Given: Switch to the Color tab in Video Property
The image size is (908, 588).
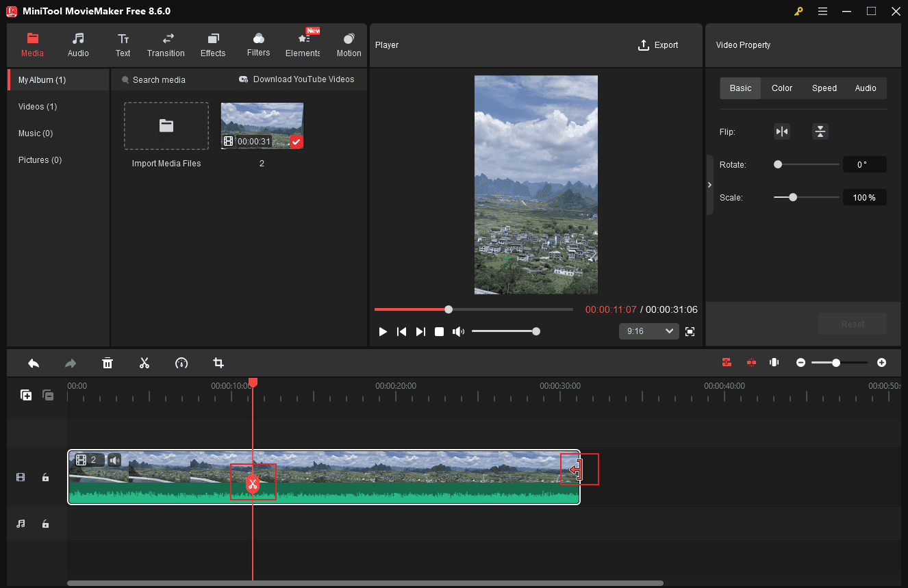Looking at the screenshot, I should [x=781, y=88].
